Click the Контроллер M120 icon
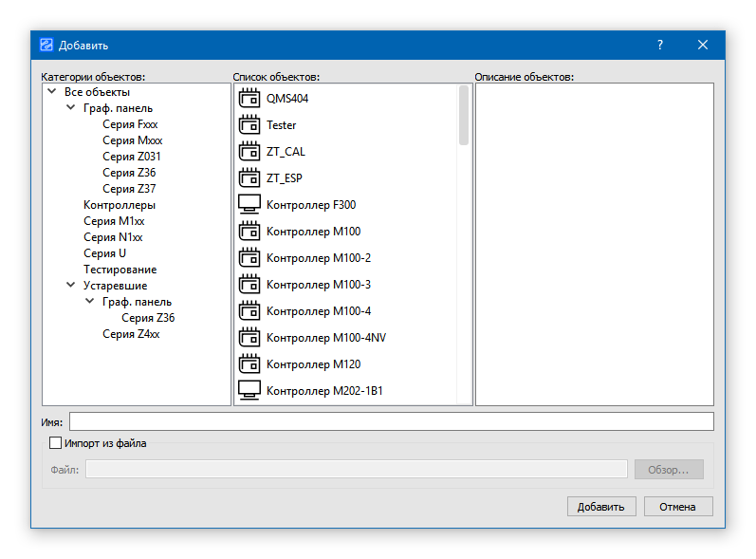Image resolution: width=756 pixels, height=559 pixels. point(249,363)
